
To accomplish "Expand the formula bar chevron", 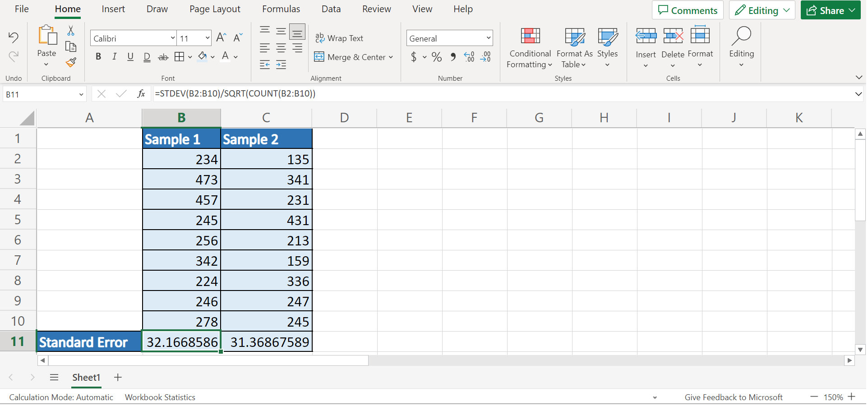I will [858, 94].
